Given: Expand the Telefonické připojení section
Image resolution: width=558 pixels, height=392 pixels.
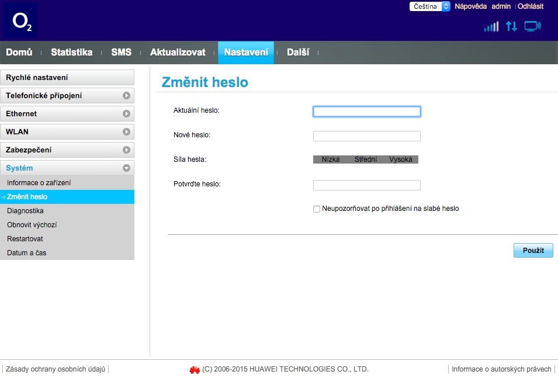Looking at the screenshot, I should [x=67, y=95].
